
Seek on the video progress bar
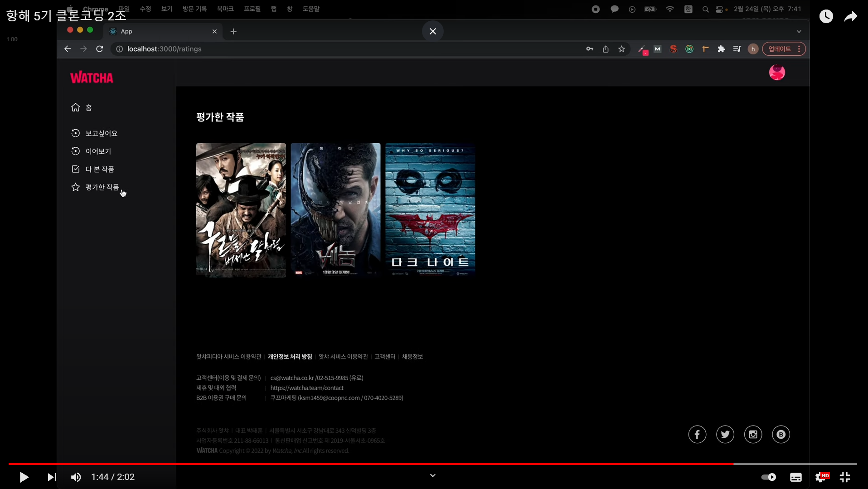pos(432,464)
